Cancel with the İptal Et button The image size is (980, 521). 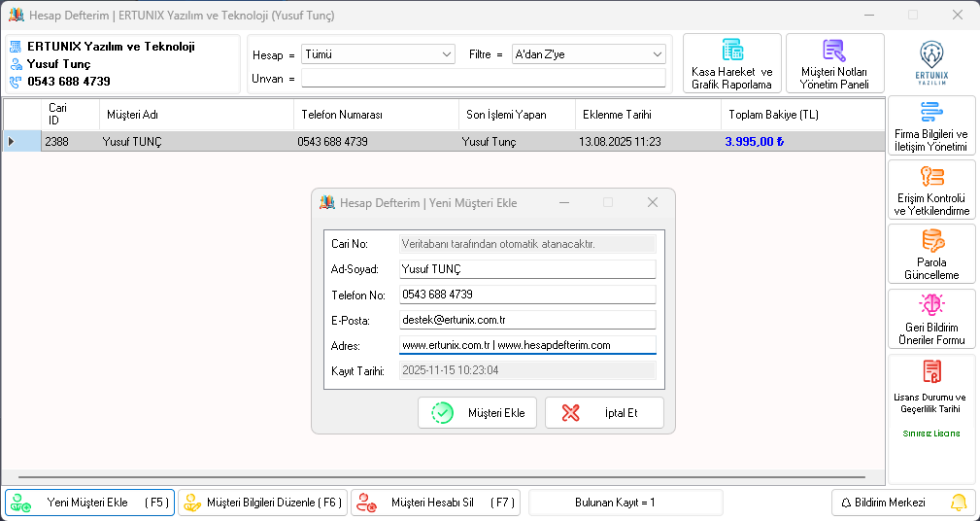[x=604, y=413]
